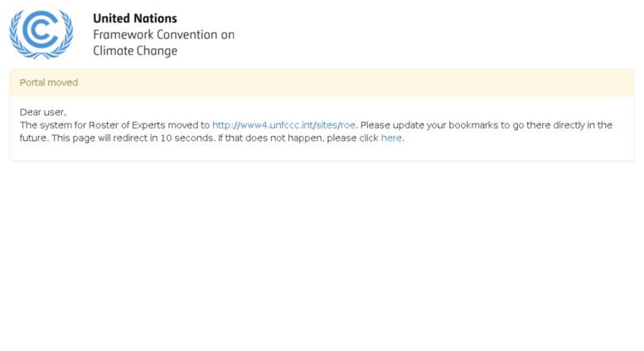Click the 'Dear user,' greeting text
Image resolution: width=644 pixels, height=351 pixels.
click(43, 112)
